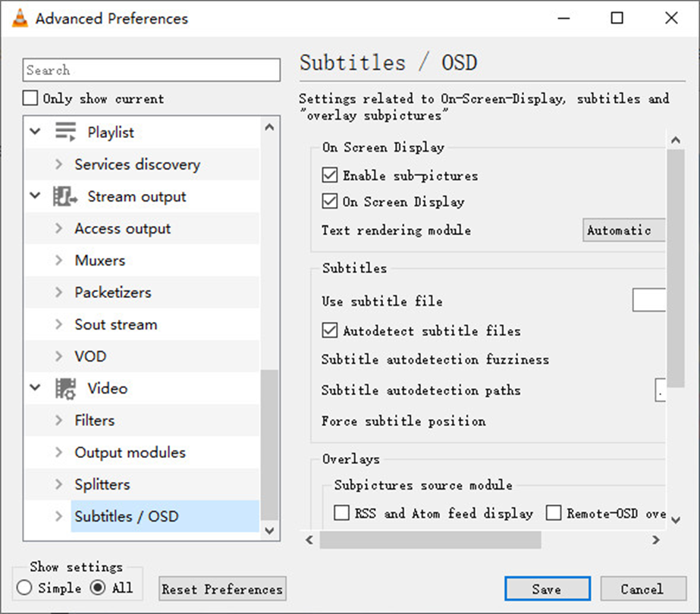Enable RSS and Atom feed display
The height and width of the screenshot is (614, 700).
341,513
